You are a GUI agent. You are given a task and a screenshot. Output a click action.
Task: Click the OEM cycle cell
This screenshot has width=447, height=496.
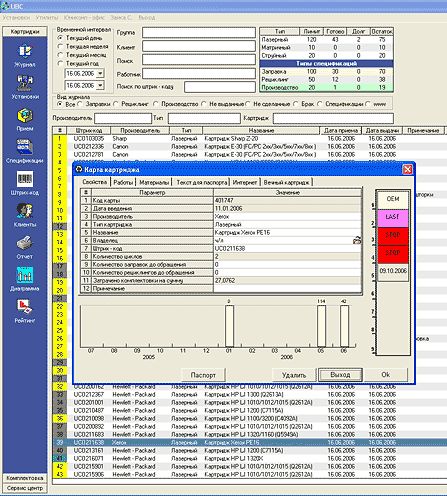(x=393, y=199)
